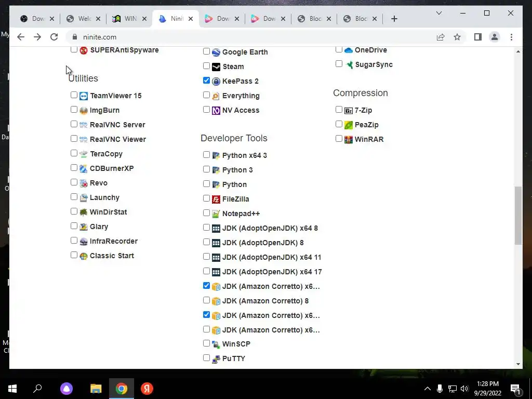Uncheck the first checked Amazon Corretto JDK box
This screenshot has width=532, height=399.
pos(206,286)
